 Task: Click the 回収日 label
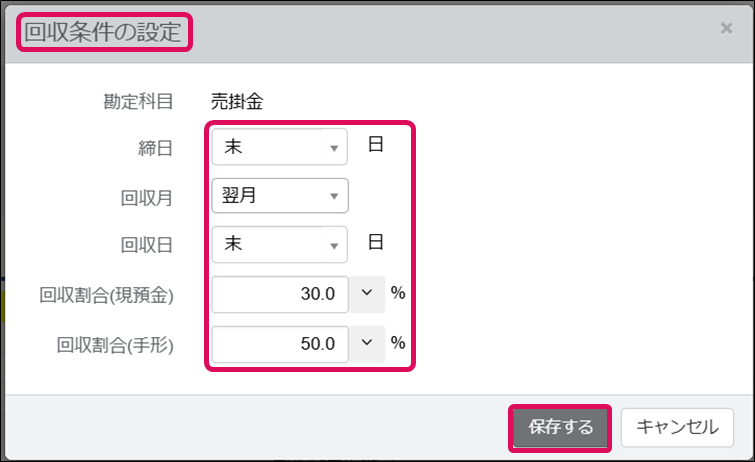tap(146, 245)
